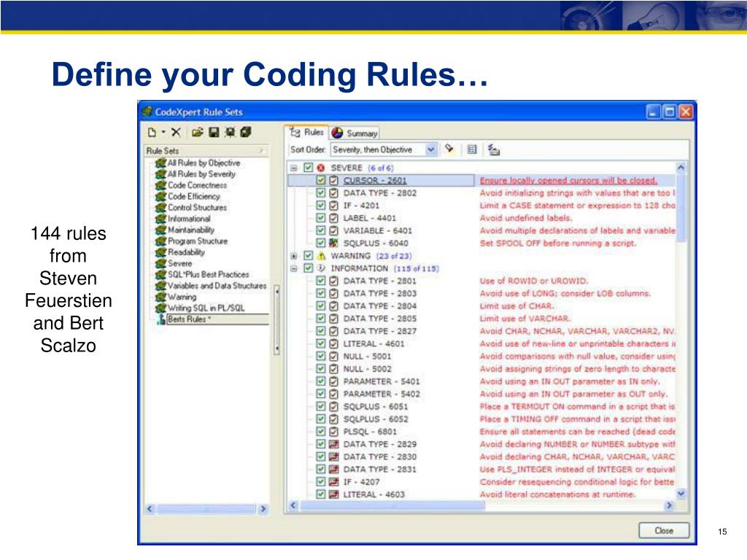This screenshot has width=747, height=560.
Task: Click the Close button
Action: (x=664, y=531)
